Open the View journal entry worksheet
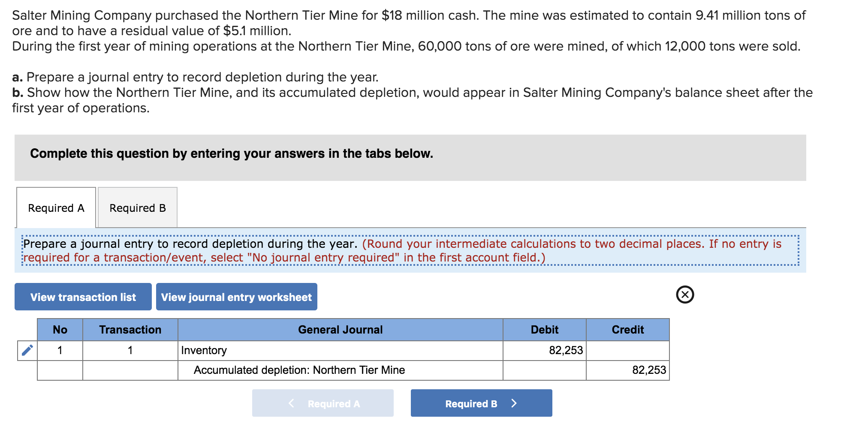Image resolution: width=868 pixels, height=433 pixels. 236,297
